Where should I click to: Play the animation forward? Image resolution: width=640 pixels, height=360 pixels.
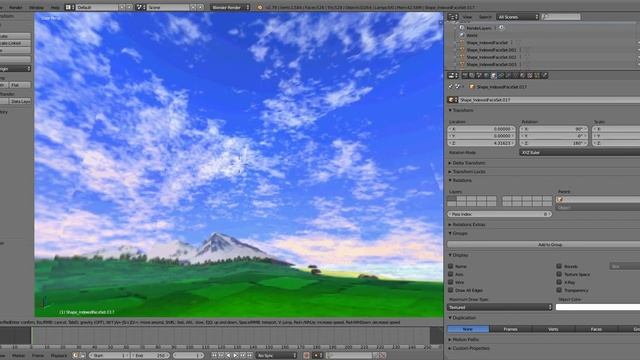pos(236,356)
